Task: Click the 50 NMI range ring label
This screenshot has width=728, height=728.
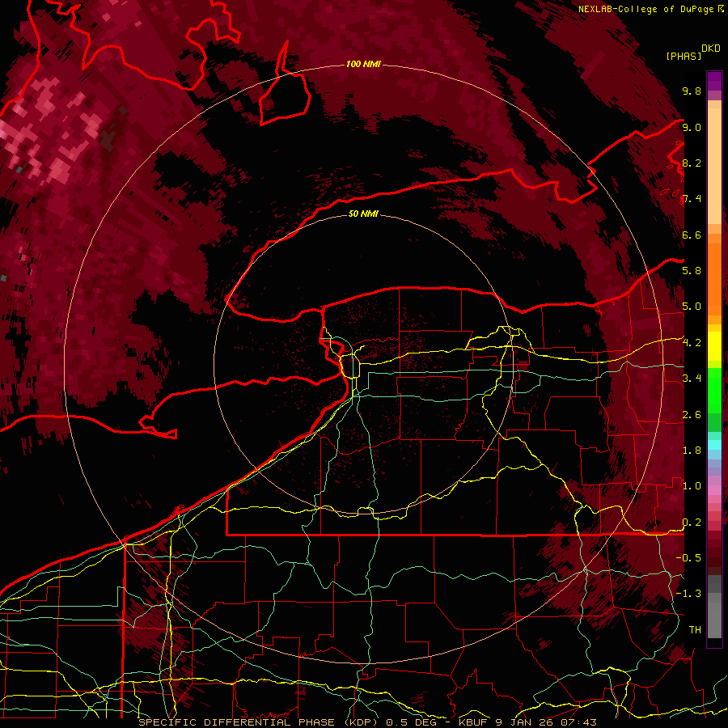Action: pos(363,214)
